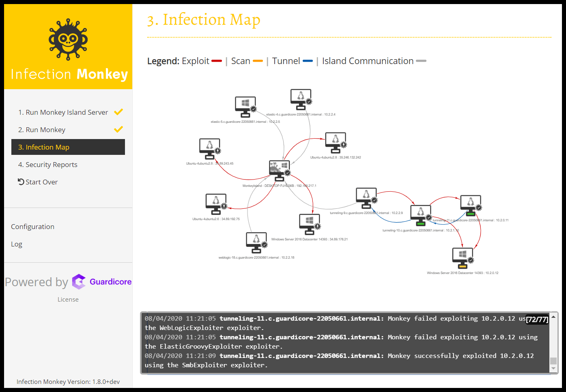
Task: Click the tunneling-10 node (10.2.1.10)
Action: click(x=421, y=216)
